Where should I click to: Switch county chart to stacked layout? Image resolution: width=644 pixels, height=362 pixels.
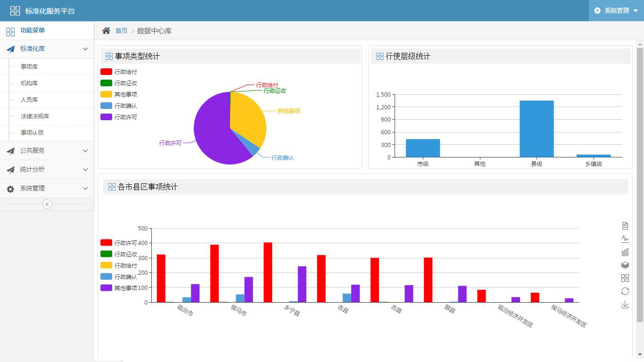coord(625,265)
